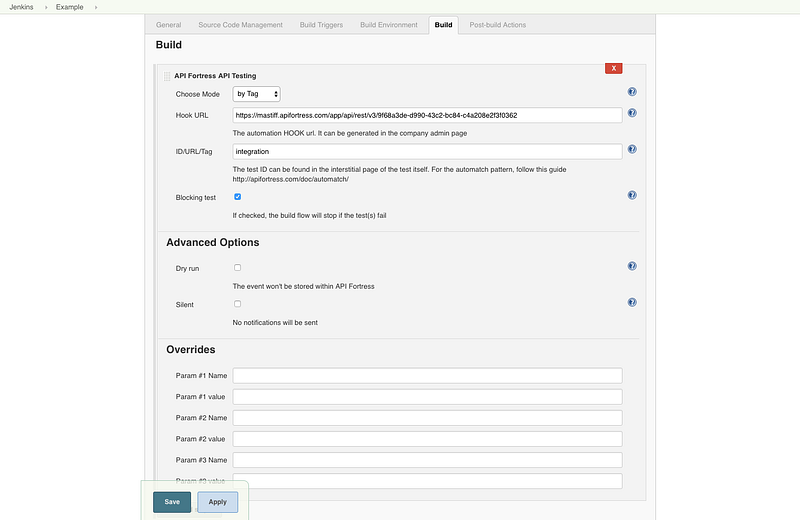The width and height of the screenshot is (800, 520).
Task: Open help icon beside Hook URL field
Action: pos(632,113)
